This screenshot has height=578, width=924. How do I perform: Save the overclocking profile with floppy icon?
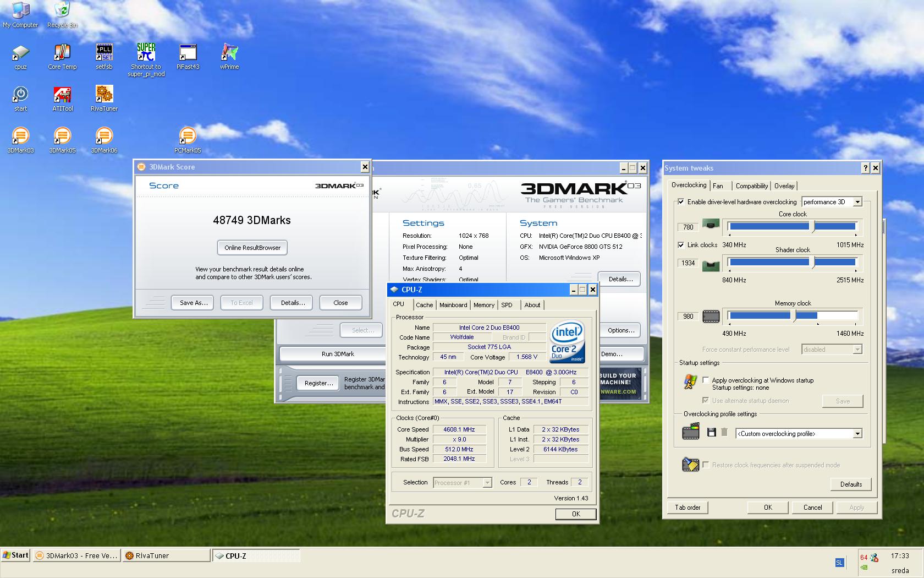(711, 433)
